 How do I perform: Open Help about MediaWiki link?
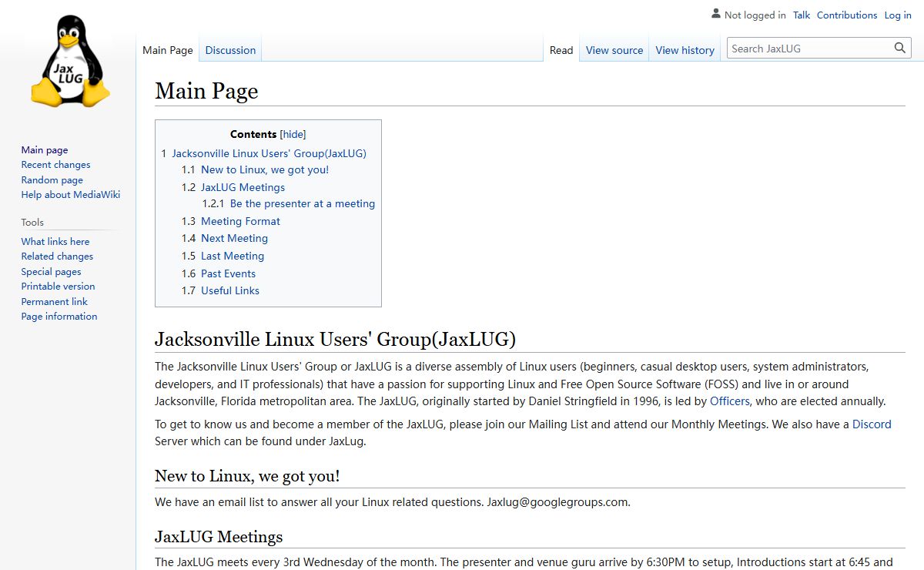click(x=71, y=195)
